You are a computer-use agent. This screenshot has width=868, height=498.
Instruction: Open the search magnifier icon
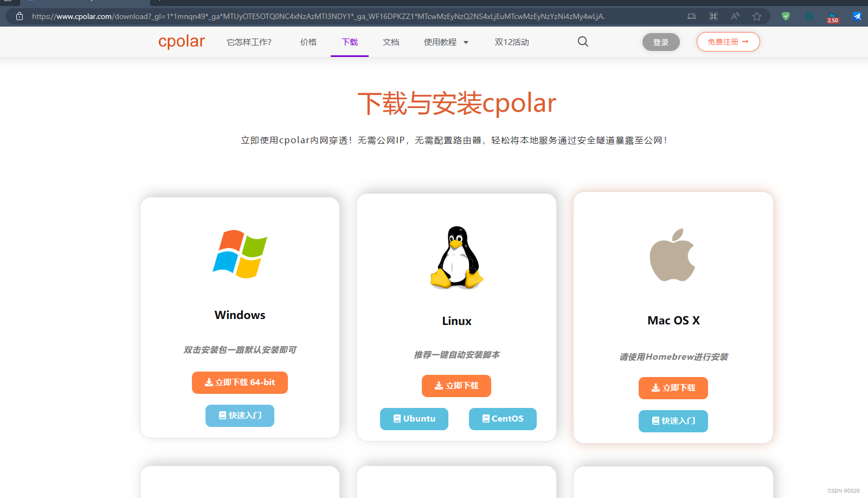(583, 42)
